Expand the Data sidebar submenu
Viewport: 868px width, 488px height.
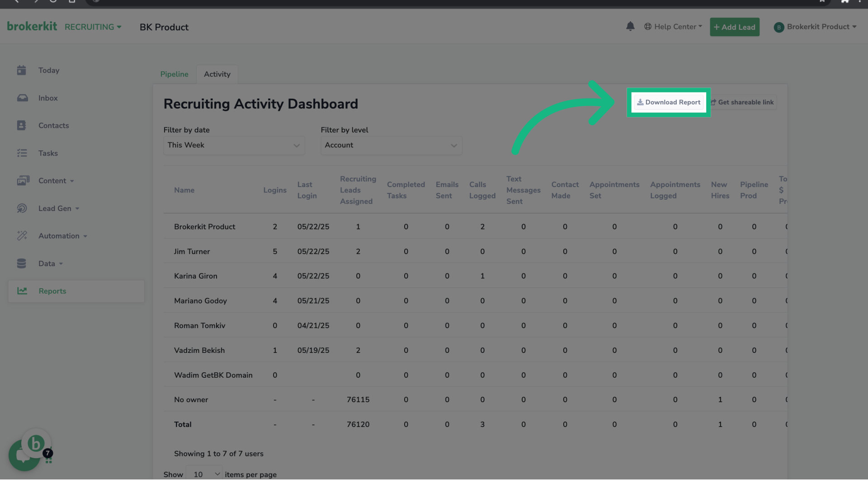point(51,263)
